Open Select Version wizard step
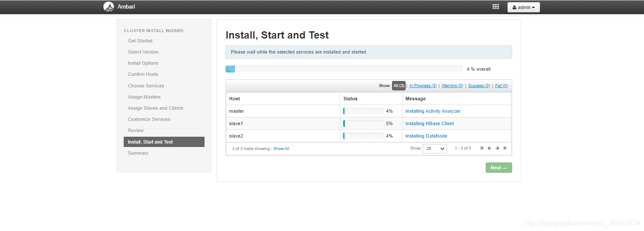 coord(143,52)
